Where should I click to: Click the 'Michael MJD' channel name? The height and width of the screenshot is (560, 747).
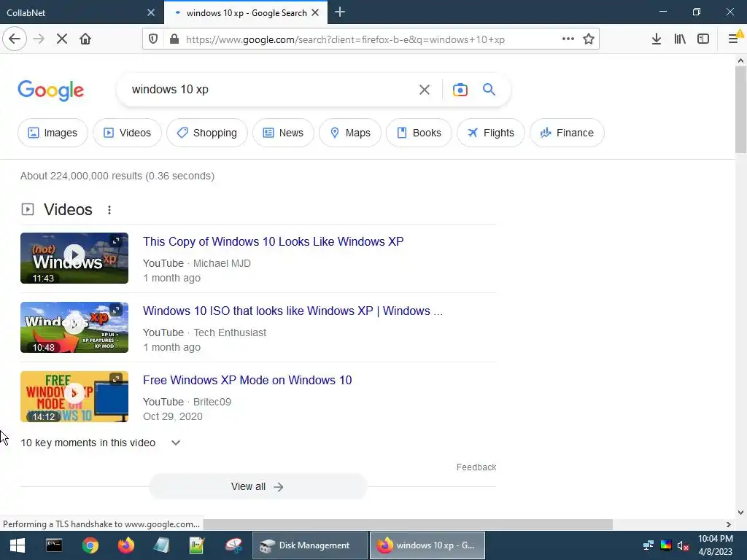pyautogui.click(x=222, y=263)
